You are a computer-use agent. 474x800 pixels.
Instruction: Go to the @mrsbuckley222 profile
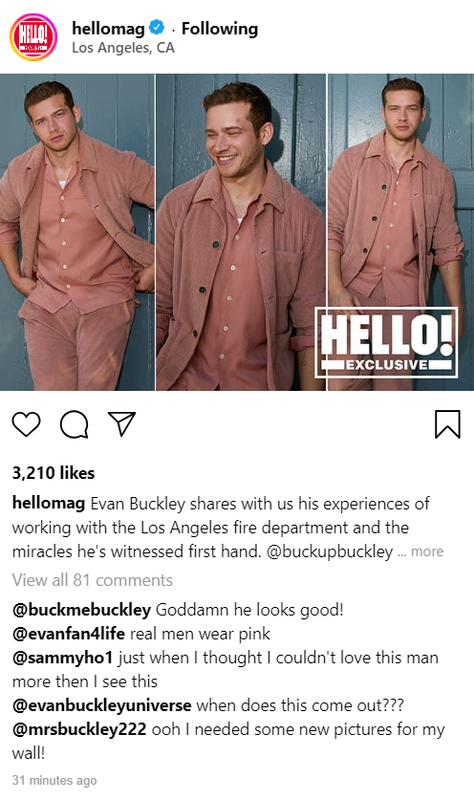(x=79, y=730)
